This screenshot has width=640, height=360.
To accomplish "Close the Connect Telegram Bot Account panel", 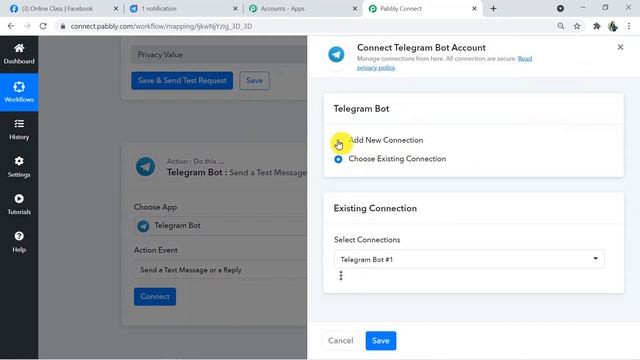I will pyautogui.click(x=620, y=47).
